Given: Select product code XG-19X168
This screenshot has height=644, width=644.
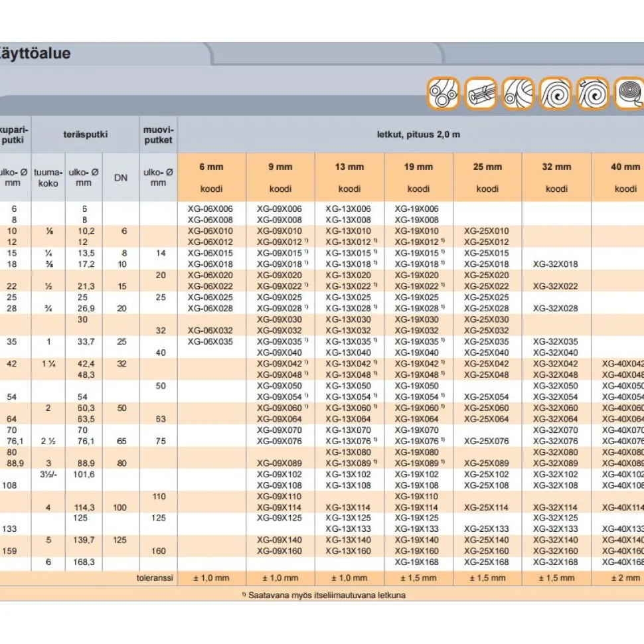Looking at the screenshot, I should coord(417,562).
